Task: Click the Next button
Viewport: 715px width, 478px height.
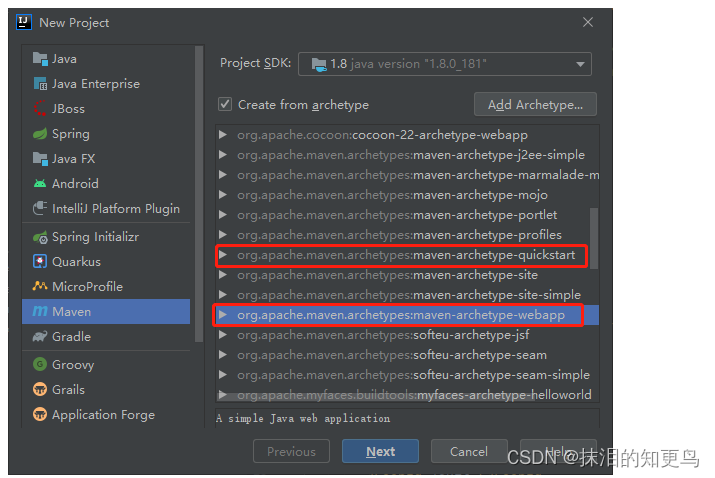Action: pos(380,451)
